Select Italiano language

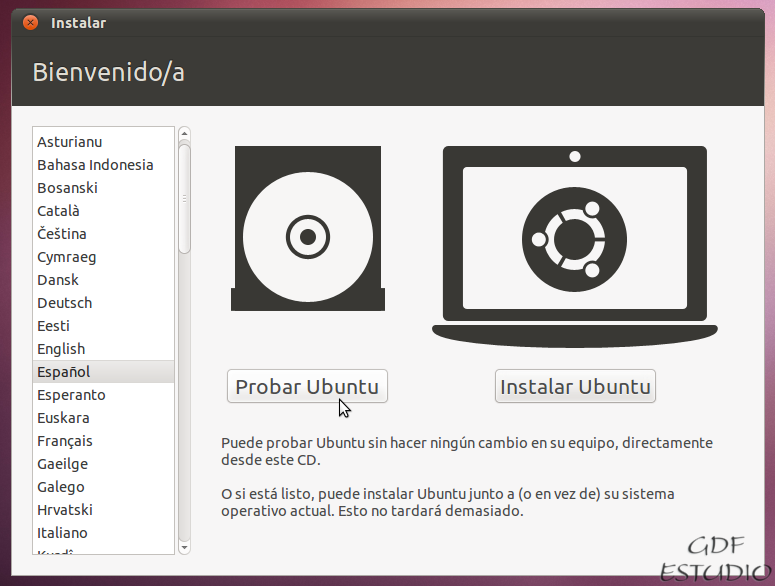coord(103,533)
